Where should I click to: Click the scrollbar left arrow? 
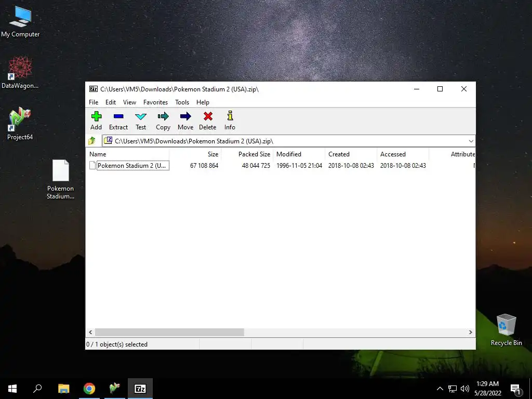[x=90, y=332]
